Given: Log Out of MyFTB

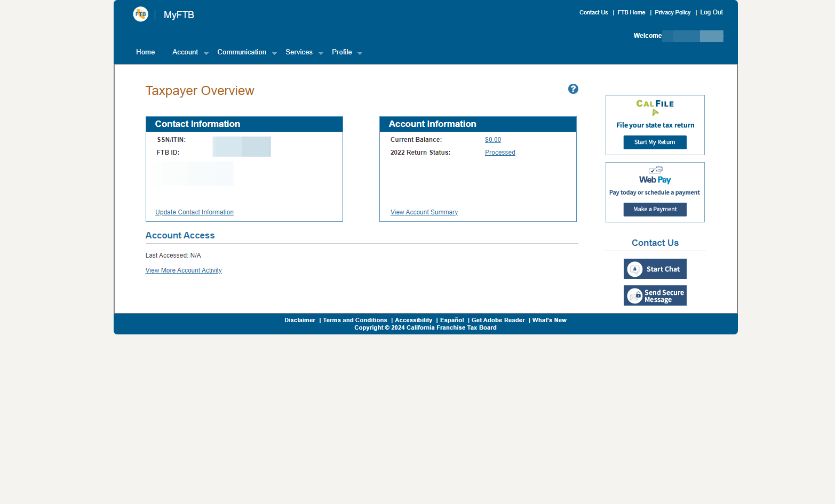Looking at the screenshot, I should pos(712,12).
